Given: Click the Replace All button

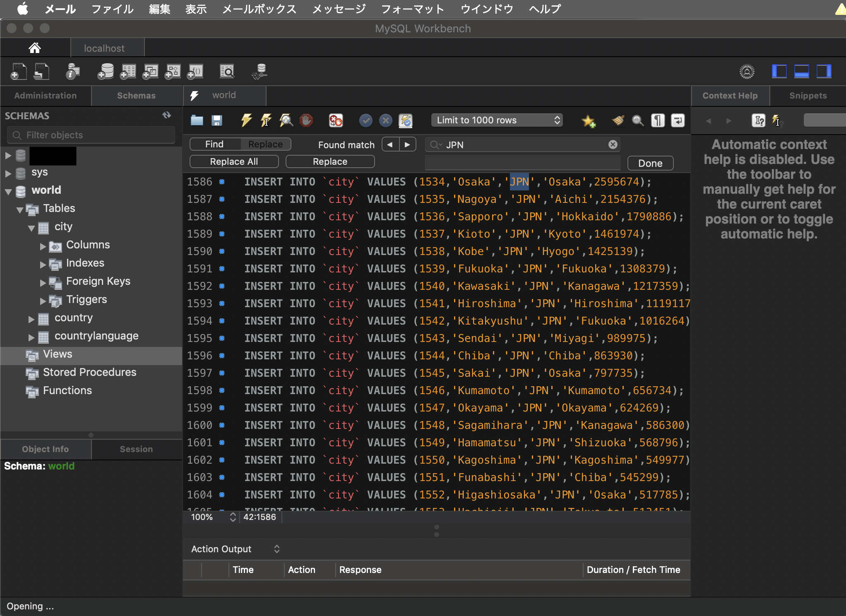Looking at the screenshot, I should 234,161.
